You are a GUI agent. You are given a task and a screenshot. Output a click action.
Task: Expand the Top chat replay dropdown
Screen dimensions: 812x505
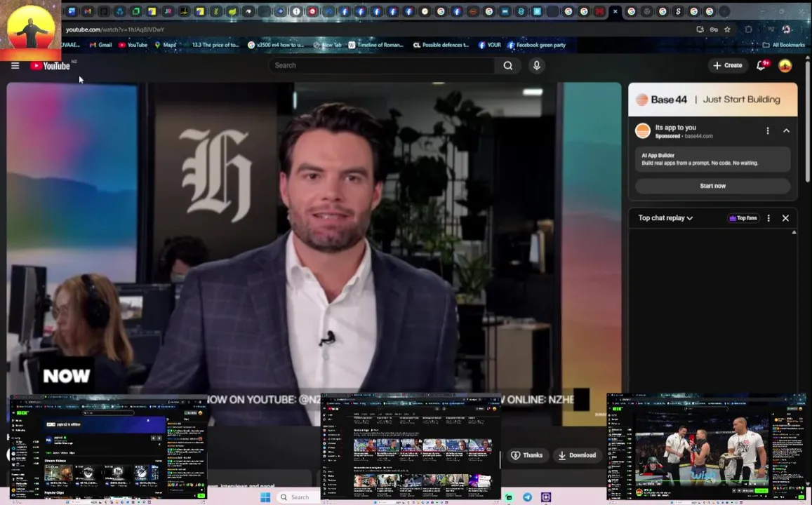click(665, 218)
